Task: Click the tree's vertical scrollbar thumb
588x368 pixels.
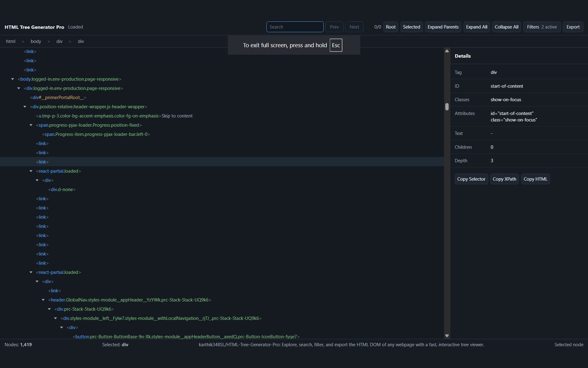Action: [x=447, y=107]
